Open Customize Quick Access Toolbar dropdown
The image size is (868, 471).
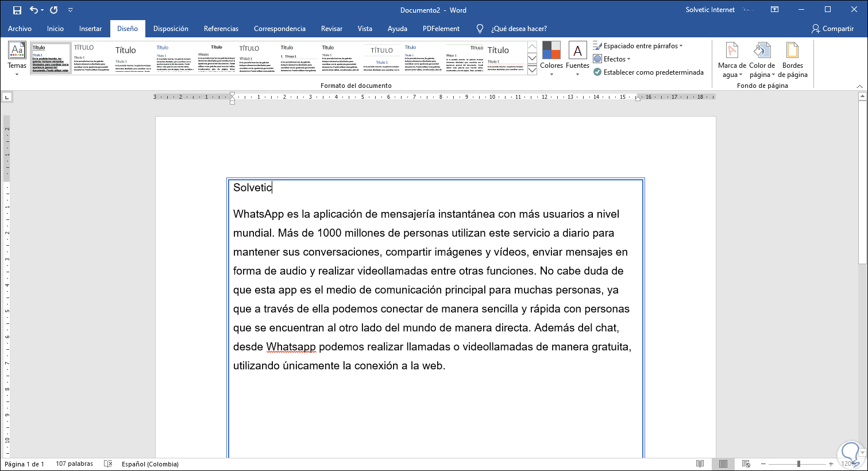(x=71, y=10)
